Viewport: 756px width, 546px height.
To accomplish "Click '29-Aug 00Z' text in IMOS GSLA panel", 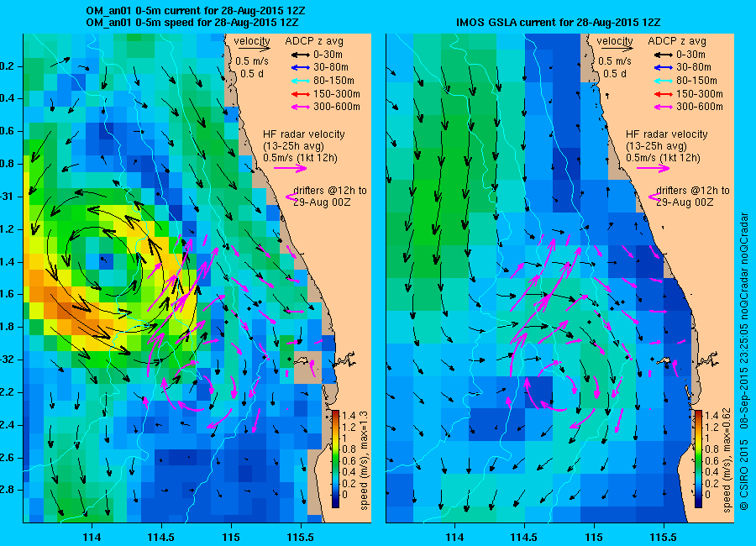I will coord(685,202).
